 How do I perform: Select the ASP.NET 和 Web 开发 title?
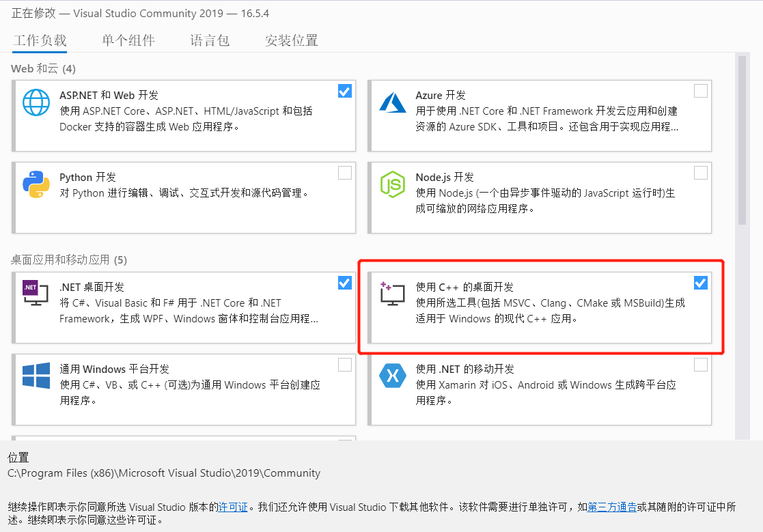109,96
